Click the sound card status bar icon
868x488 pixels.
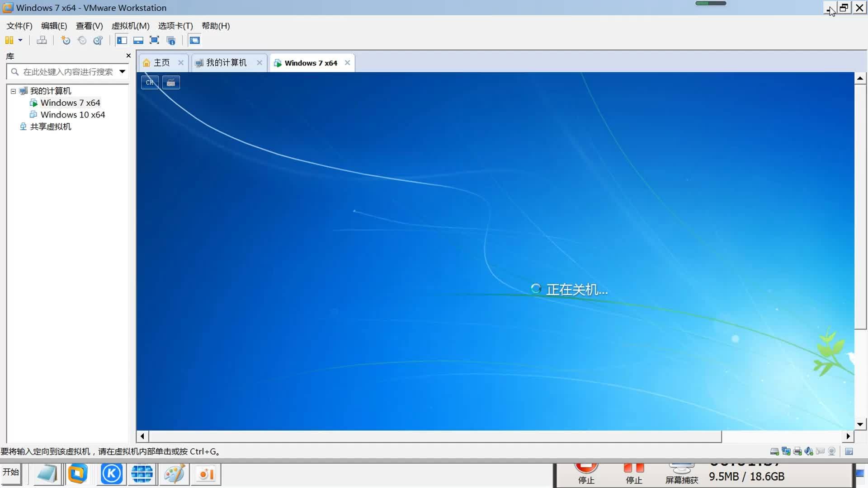tap(809, 451)
